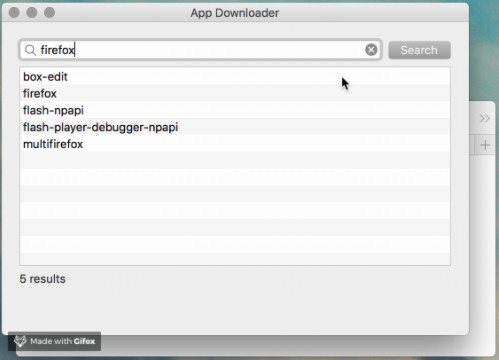Viewport: 499px width, 360px height.
Task: Click the plus button in background window
Action: coord(485,145)
